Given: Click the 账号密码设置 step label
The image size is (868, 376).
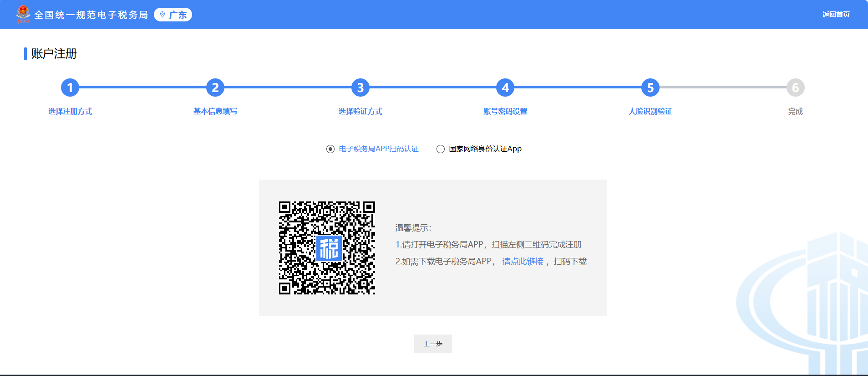Looking at the screenshot, I should click(x=505, y=112).
